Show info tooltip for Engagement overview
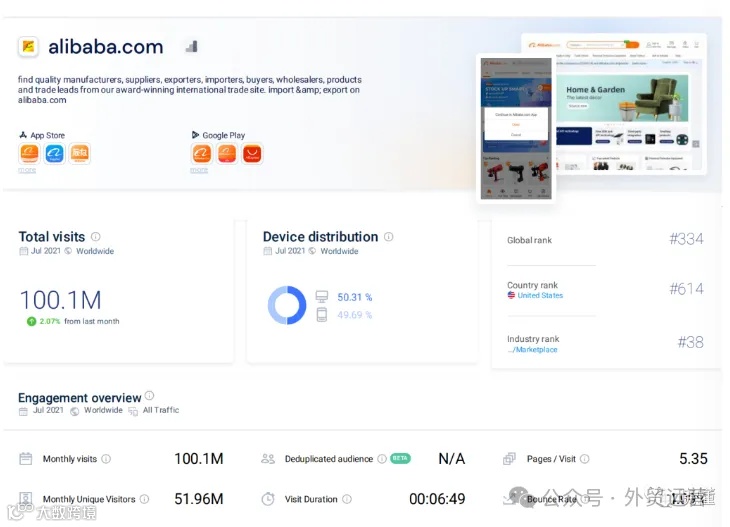Screen dimensions: 730x527 click(x=149, y=395)
